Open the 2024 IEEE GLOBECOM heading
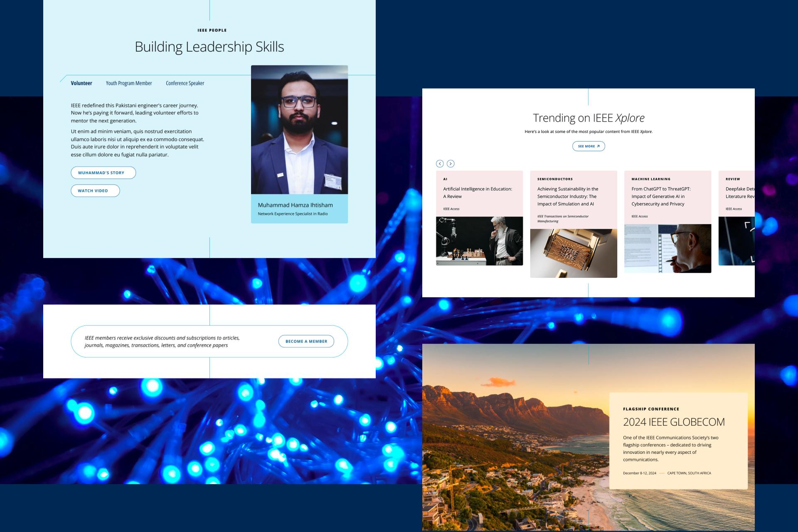The image size is (798, 532). coord(674,422)
